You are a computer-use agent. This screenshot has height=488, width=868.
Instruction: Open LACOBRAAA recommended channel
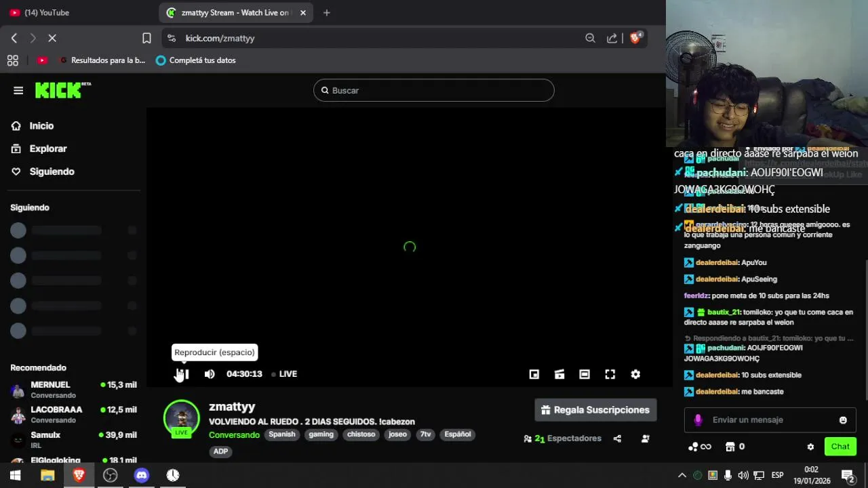(x=73, y=415)
